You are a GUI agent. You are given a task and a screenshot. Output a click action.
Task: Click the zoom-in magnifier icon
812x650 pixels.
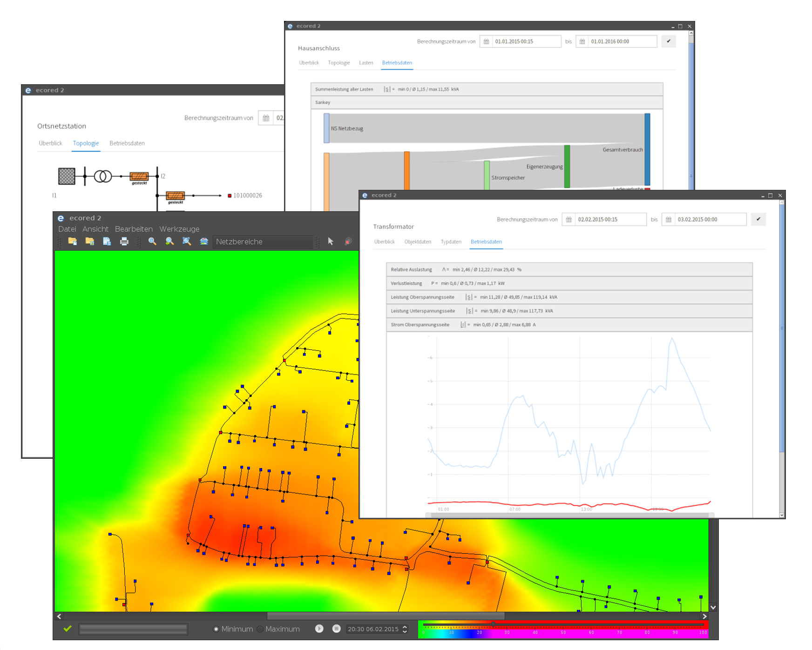pos(152,241)
